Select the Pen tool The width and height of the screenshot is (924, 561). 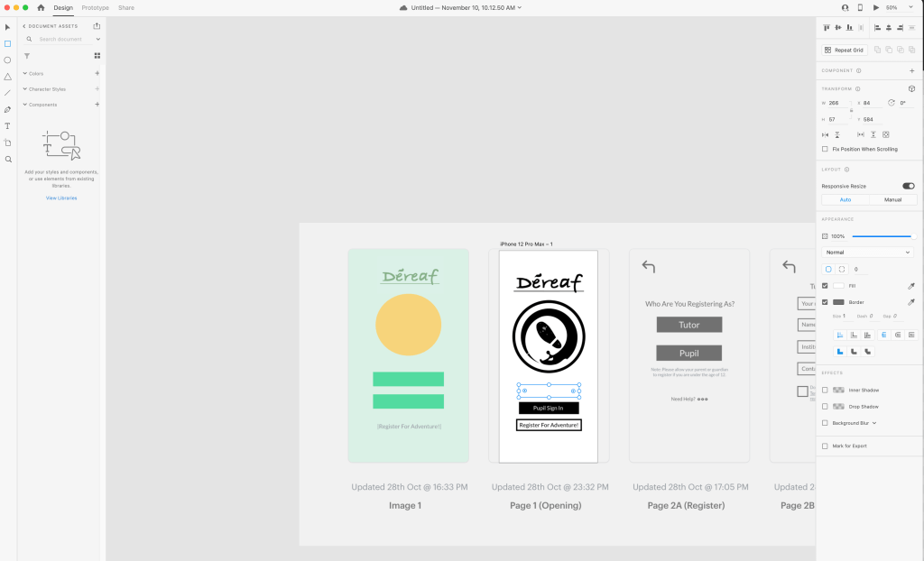pyautogui.click(x=8, y=109)
